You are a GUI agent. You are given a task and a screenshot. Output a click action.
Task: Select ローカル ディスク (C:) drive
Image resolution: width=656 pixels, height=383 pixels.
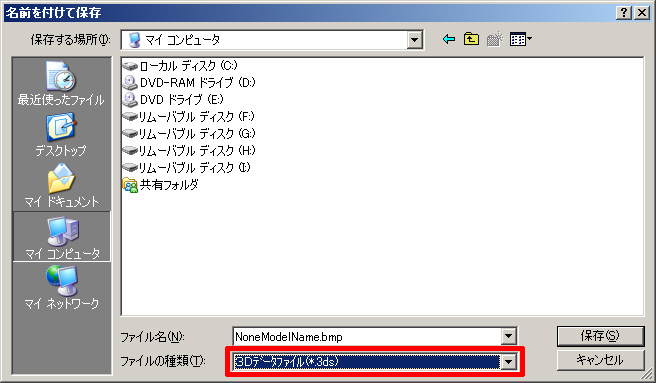pyautogui.click(x=180, y=66)
